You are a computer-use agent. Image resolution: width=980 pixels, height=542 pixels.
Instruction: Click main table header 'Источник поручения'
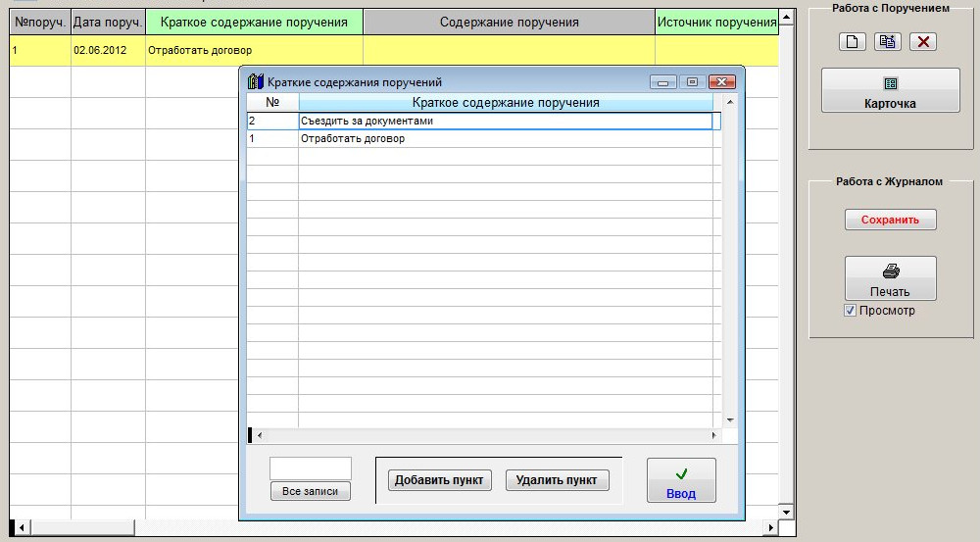point(717,23)
